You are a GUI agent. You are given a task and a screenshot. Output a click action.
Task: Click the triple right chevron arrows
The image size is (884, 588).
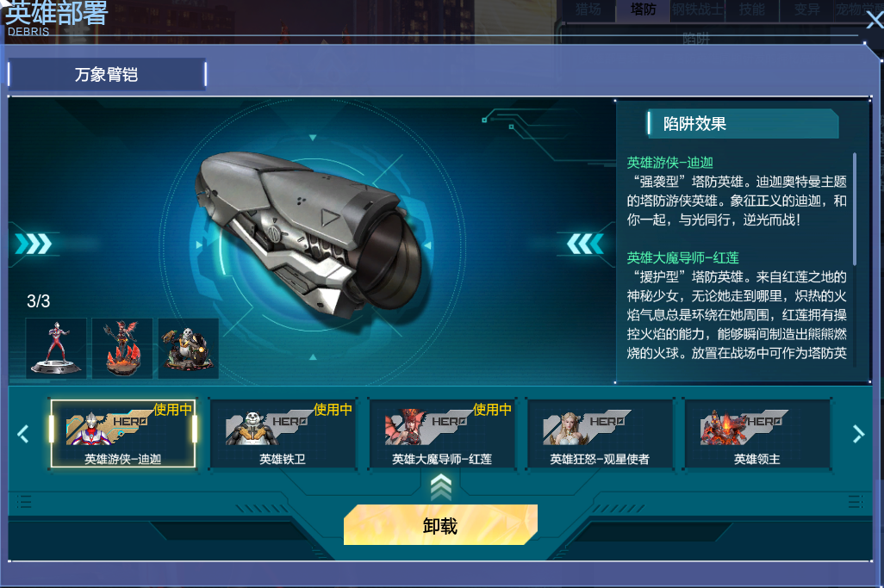34,244
